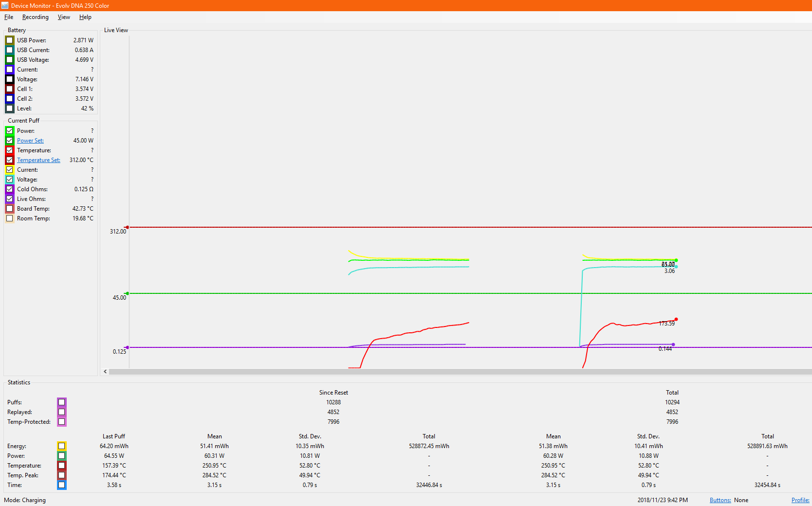Click the Profile link
The height and width of the screenshot is (506, 812).
[x=800, y=500]
